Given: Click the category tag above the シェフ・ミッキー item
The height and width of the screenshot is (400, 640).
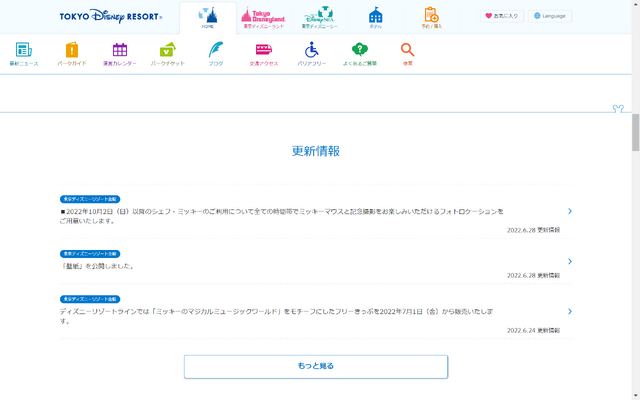Looking at the screenshot, I should (x=90, y=199).
